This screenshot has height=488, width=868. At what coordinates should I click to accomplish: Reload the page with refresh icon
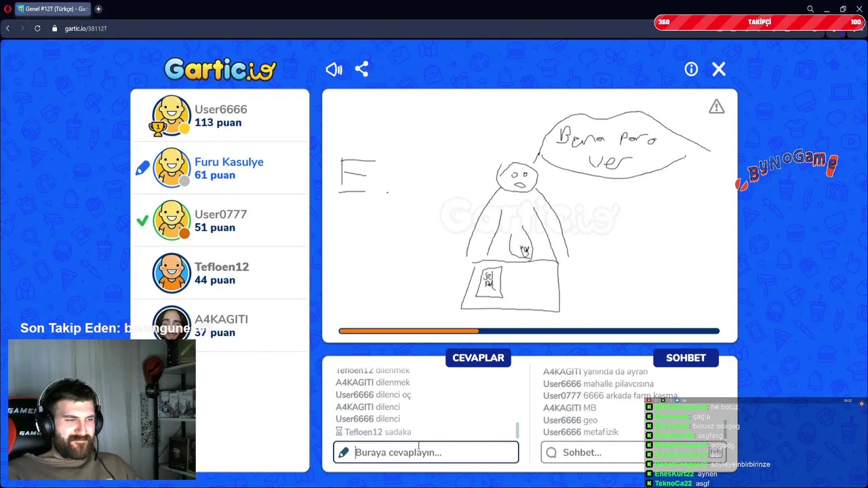click(37, 28)
